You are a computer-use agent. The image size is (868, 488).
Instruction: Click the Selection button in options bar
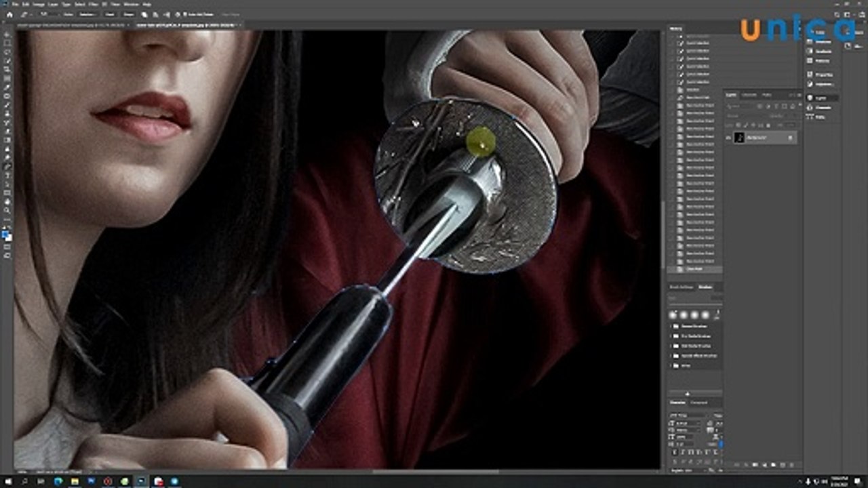pos(88,14)
